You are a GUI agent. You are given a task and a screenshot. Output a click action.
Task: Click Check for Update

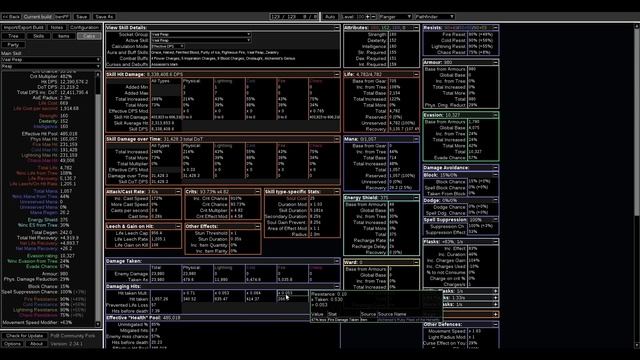[x=24, y=336]
